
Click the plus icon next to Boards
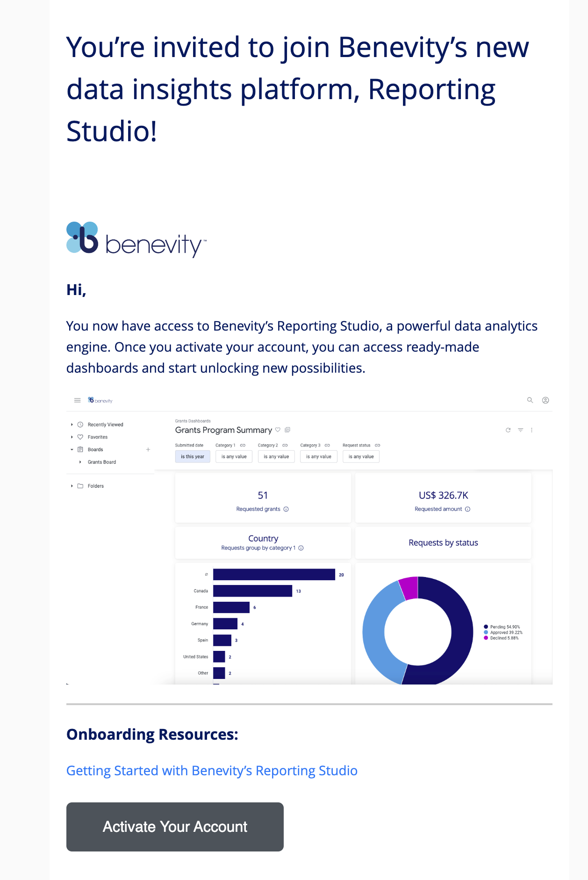[x=148, y=449]
